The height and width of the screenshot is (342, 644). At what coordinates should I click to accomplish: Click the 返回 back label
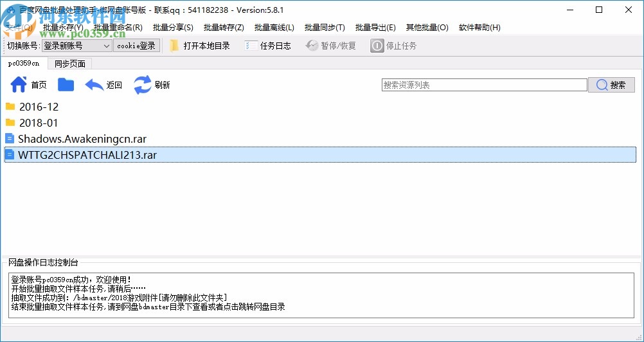pos(114,85)
